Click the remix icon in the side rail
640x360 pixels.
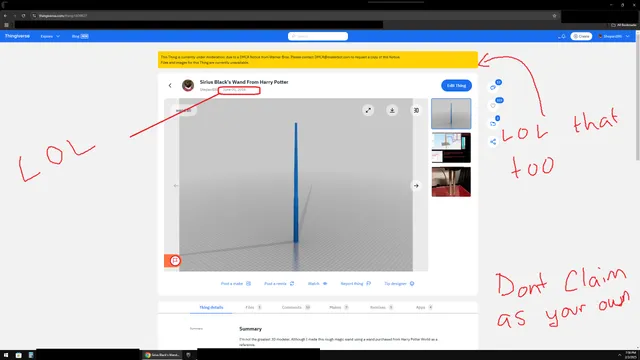[x=493, y=124]
